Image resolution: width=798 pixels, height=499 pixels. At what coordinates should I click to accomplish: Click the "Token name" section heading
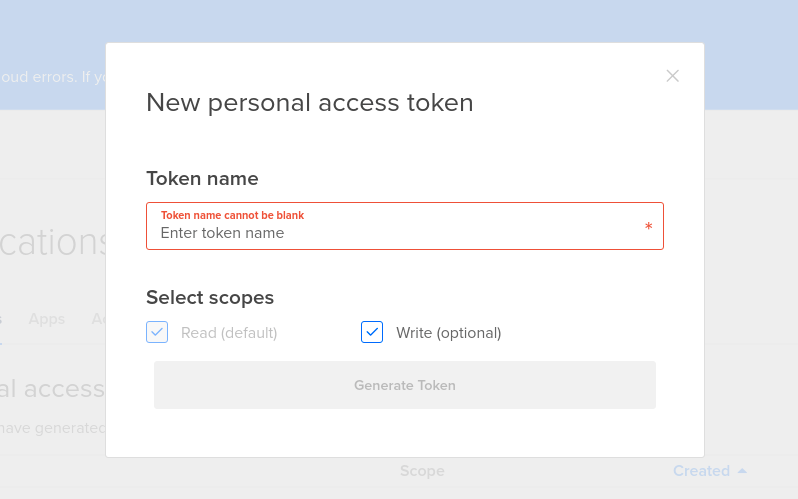(202, 179)
